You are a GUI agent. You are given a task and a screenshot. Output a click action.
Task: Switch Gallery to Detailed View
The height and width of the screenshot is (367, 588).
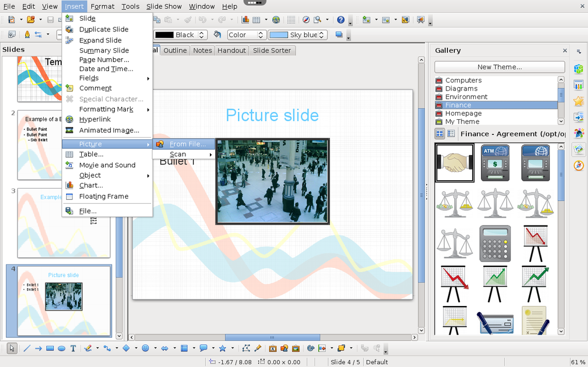451,134
